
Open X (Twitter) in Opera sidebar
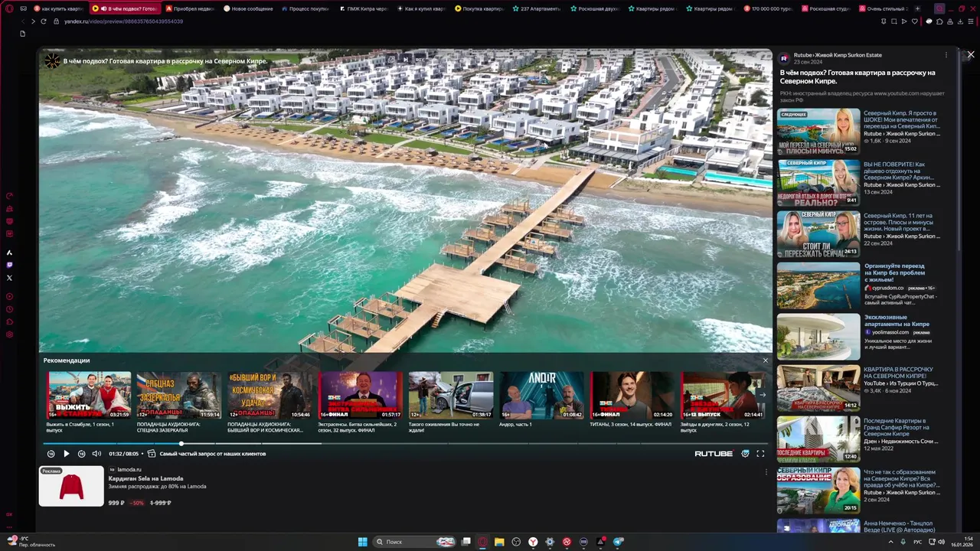(9, 278)
